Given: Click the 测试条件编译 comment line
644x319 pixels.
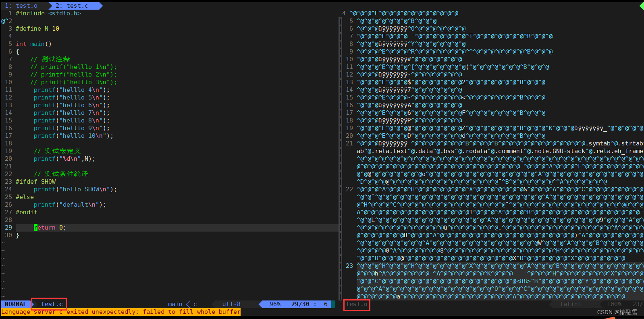Looking at the screenshot, I should [x=61, y=174].
